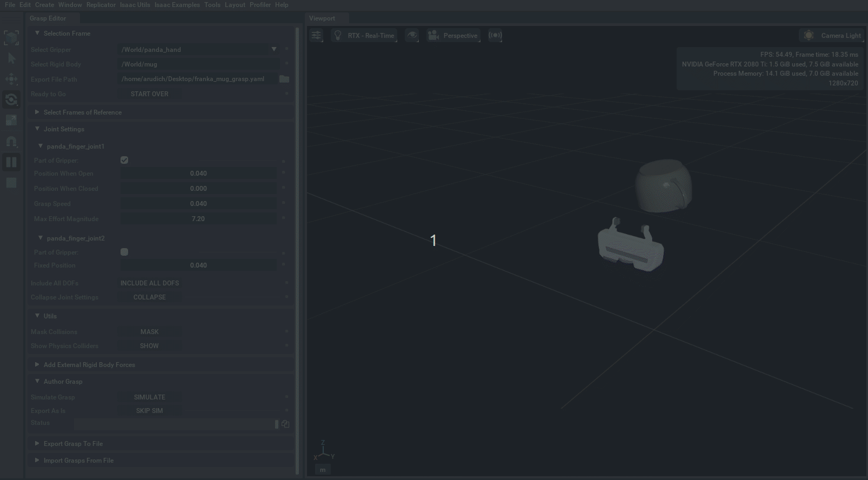This screenshot has width=868, height=480.
Task: Copy status text with clipboard icon
Action: point(285,424)
